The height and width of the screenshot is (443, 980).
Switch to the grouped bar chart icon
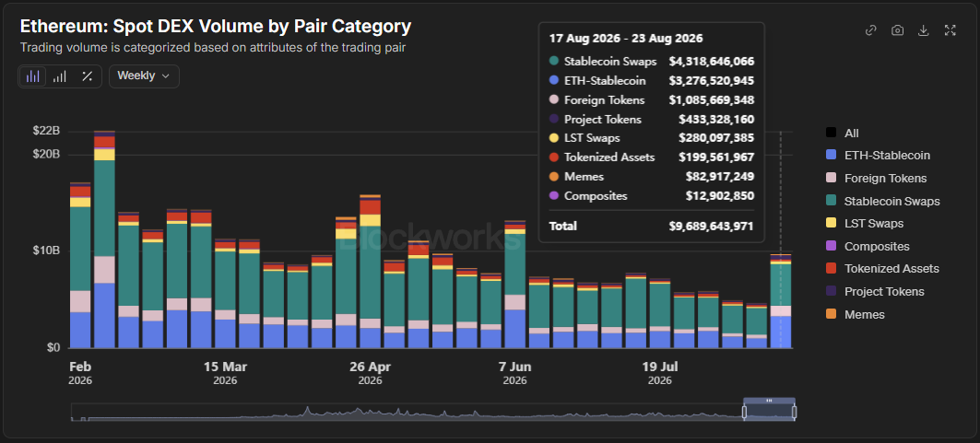[59, 76]
